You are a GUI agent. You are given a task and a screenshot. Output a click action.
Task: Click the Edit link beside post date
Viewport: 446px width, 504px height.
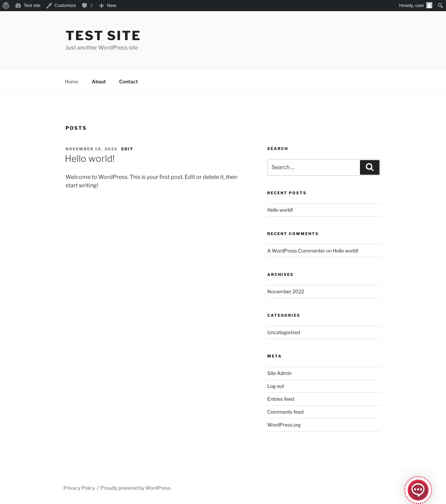pos(127,149)
